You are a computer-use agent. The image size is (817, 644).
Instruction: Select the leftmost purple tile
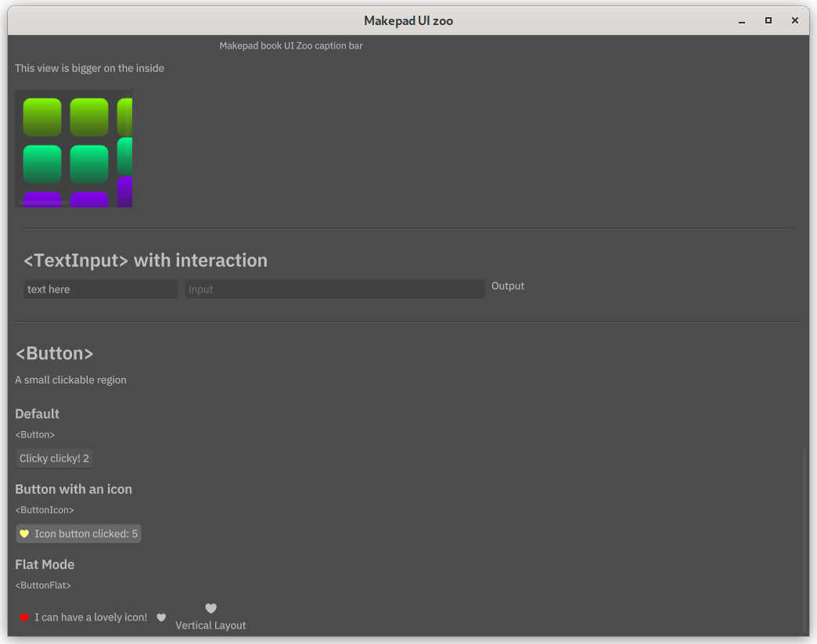[x=42, y=200]
